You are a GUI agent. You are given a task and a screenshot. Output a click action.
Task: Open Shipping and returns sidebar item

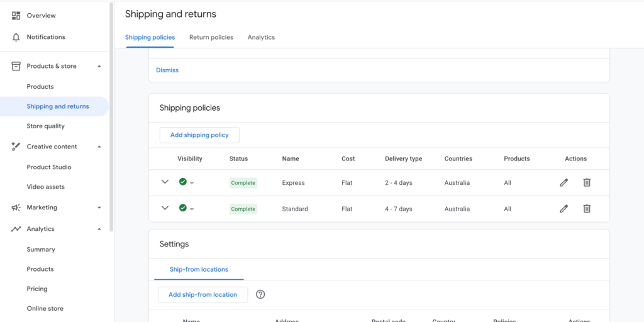click(54, 106)
